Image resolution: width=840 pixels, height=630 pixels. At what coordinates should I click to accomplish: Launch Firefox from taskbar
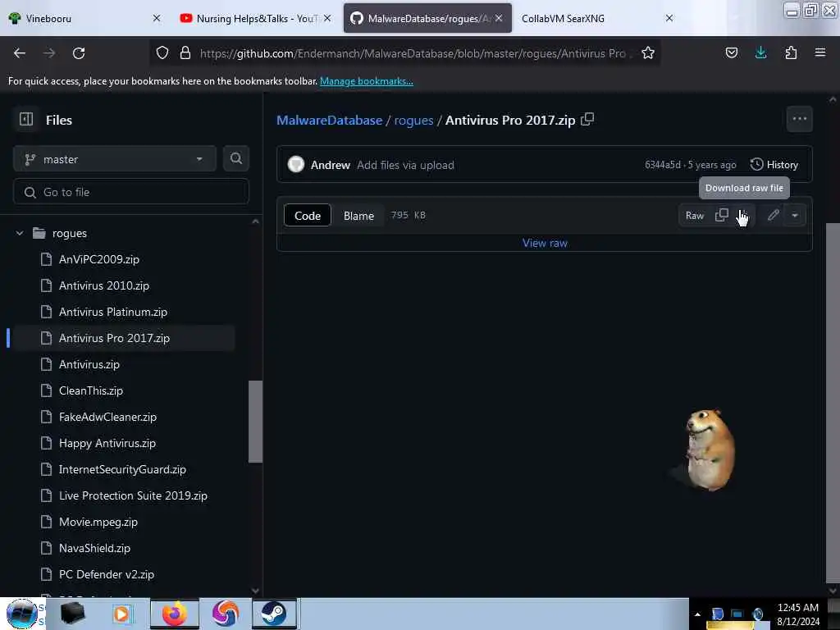pyautogui.click(x=175, y=614)
